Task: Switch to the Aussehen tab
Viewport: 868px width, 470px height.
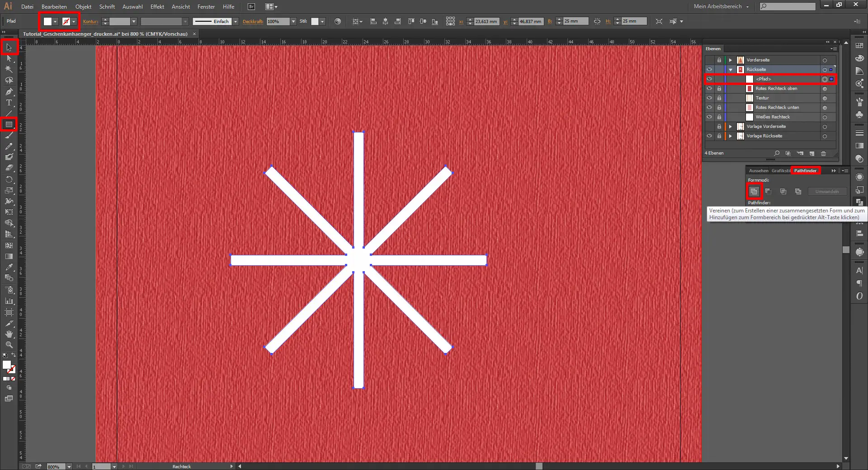Action: coord(758,171)
